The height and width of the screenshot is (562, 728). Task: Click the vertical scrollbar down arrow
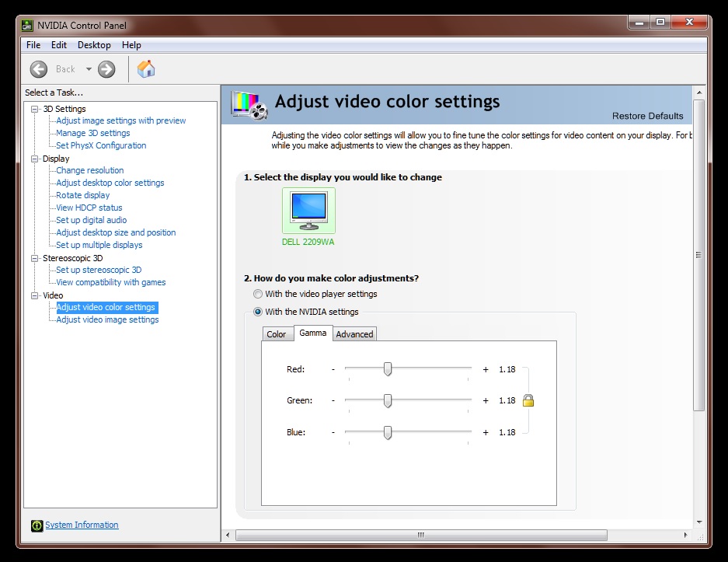698,522
